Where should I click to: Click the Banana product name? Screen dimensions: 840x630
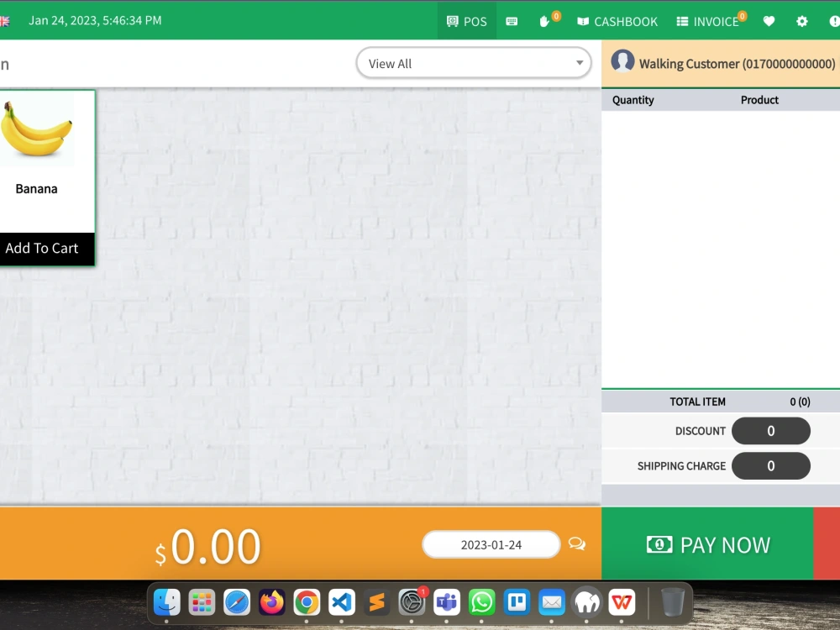pyautogui.click(x=36, y=188)
